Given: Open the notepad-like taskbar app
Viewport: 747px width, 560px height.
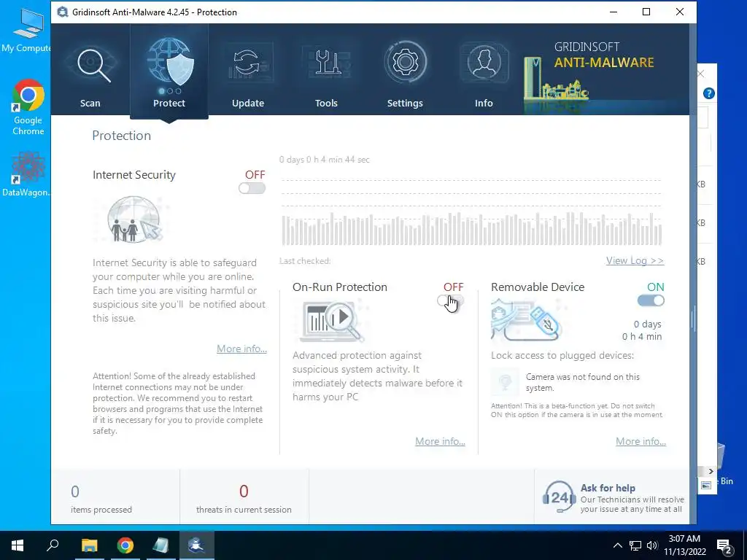Looking at the screenshot, I should [x=161, y=545].
